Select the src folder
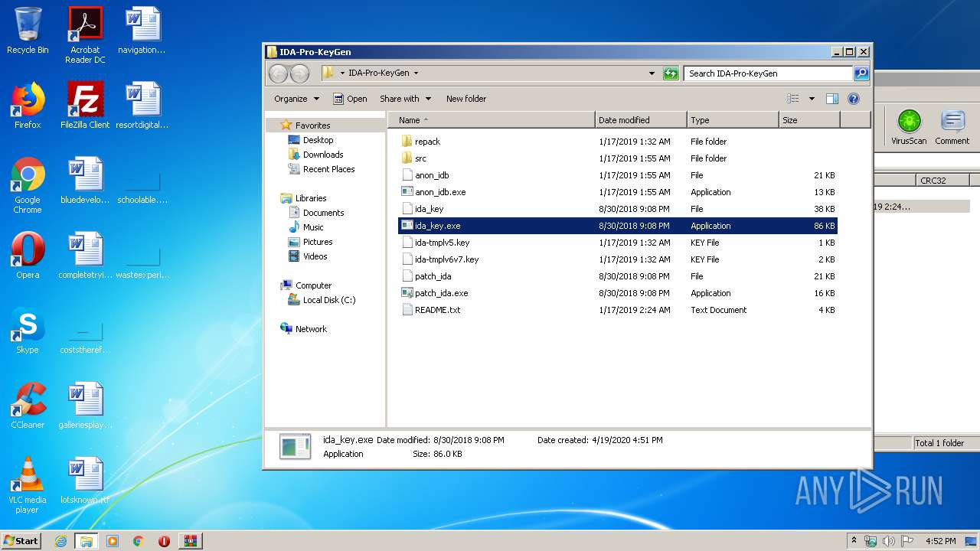 pos(618,158)
